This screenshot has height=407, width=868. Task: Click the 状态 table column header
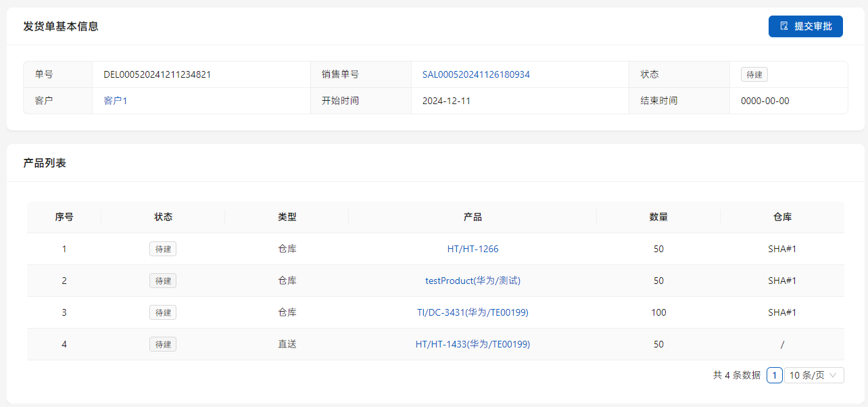tap(163, 217)
